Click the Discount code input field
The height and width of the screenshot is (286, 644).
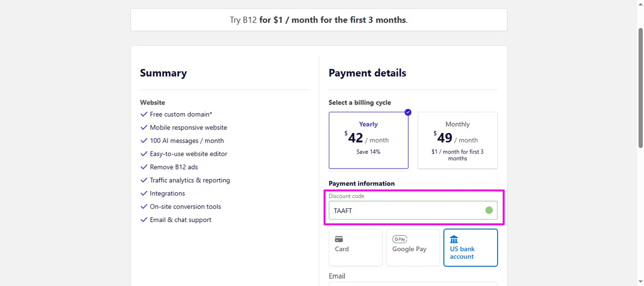(413, 210)
